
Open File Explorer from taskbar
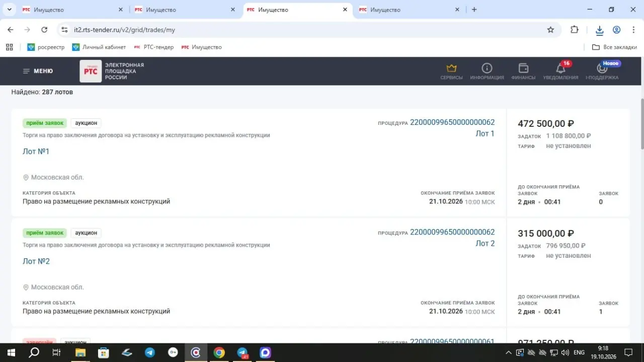(x=80, y=352)
